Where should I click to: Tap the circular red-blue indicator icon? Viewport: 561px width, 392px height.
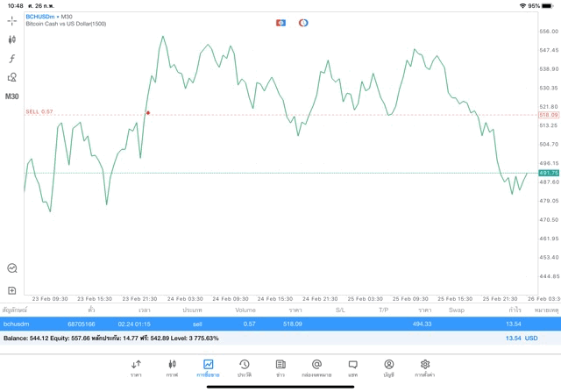[x=303, y=22]
